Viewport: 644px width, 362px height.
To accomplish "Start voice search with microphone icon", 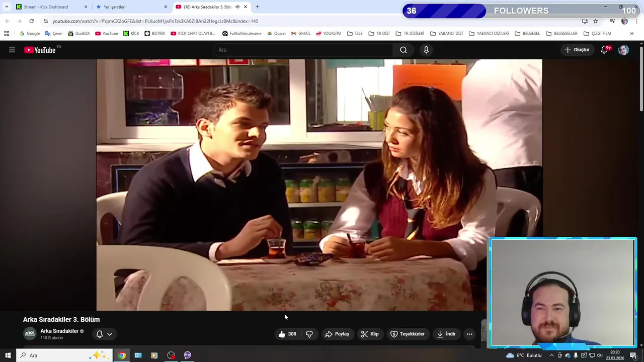I will click(x=426, y=50).
